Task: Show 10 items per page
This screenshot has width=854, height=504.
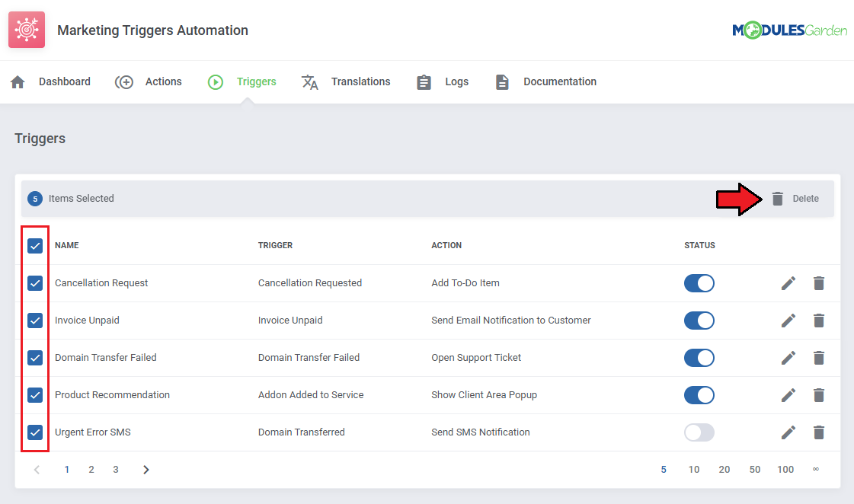Action: coord(694,470)
